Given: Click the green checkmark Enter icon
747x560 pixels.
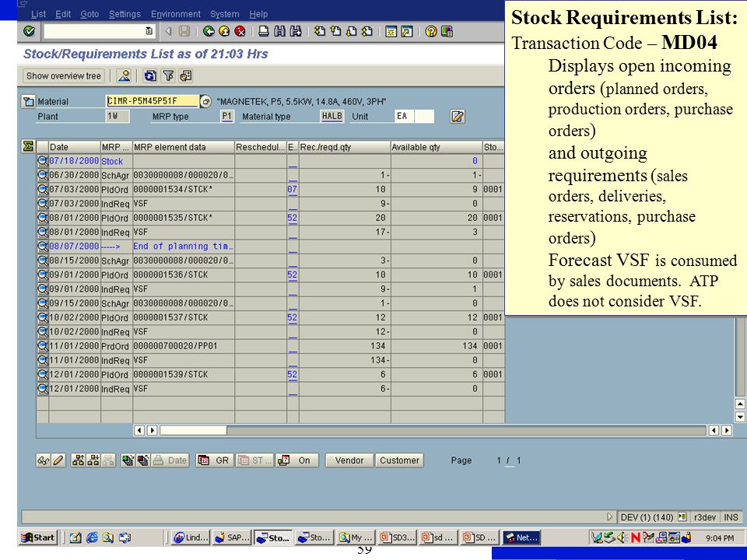Looking at the screenshot, I should (x=29, y=31).
